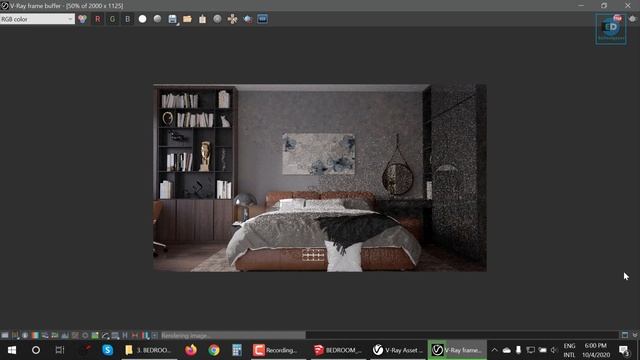Toggle the green (G) channel view
This screenshot has height=360, width=640.
(112, 19)
